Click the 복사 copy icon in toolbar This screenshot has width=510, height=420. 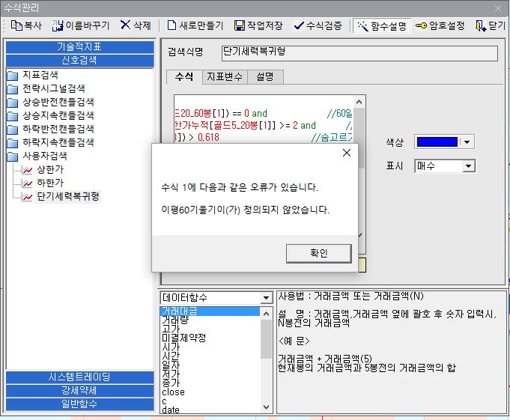coord(16,25)
